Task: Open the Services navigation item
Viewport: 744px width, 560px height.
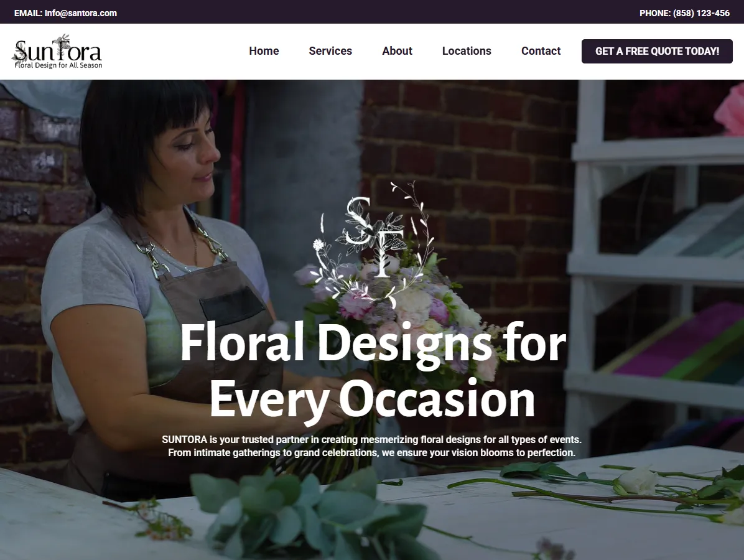Action: 330,51
